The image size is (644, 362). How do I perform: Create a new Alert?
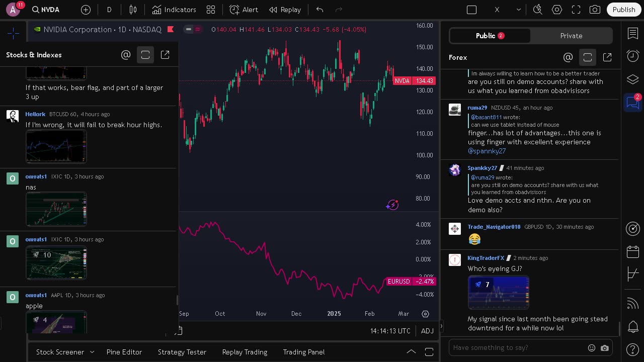pyautogui.click(x=244, y=10)
